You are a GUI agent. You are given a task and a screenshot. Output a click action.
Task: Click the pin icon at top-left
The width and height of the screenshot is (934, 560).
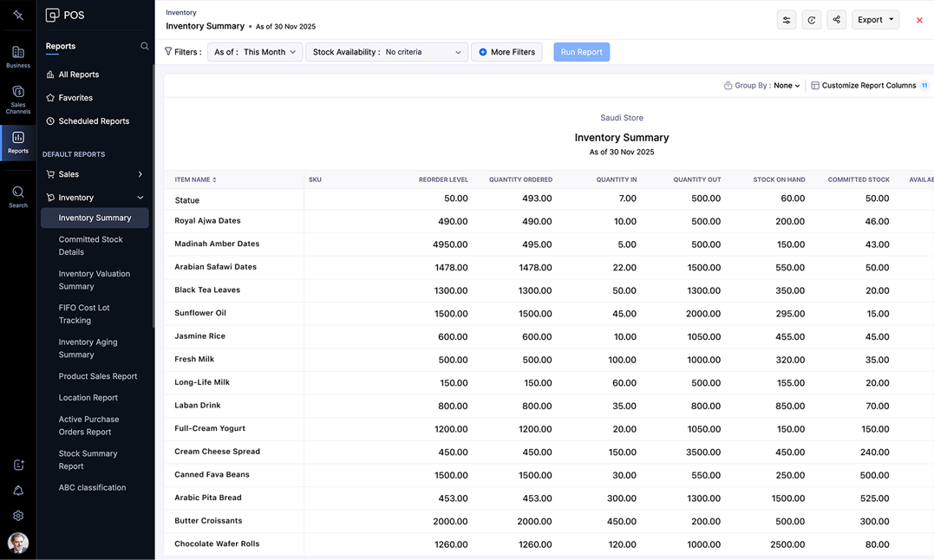point(17,15)
